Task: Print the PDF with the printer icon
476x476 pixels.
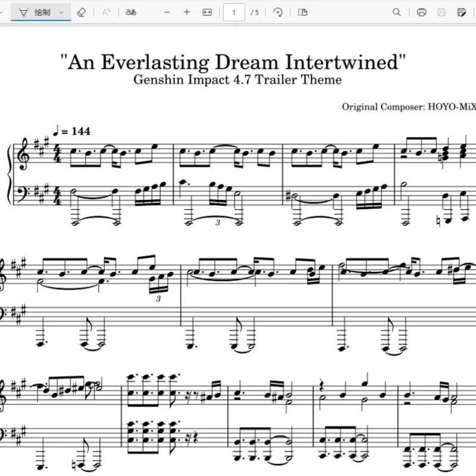Action: (x=422, y=12)
